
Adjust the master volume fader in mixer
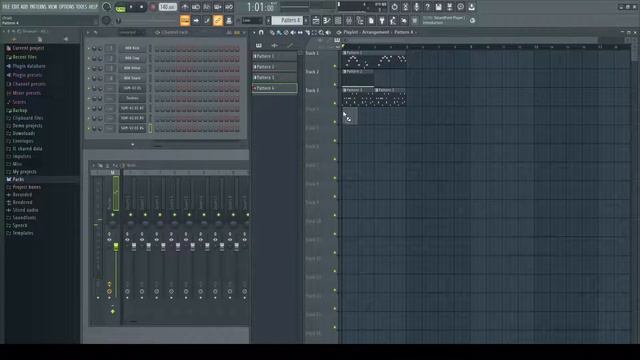116,247
